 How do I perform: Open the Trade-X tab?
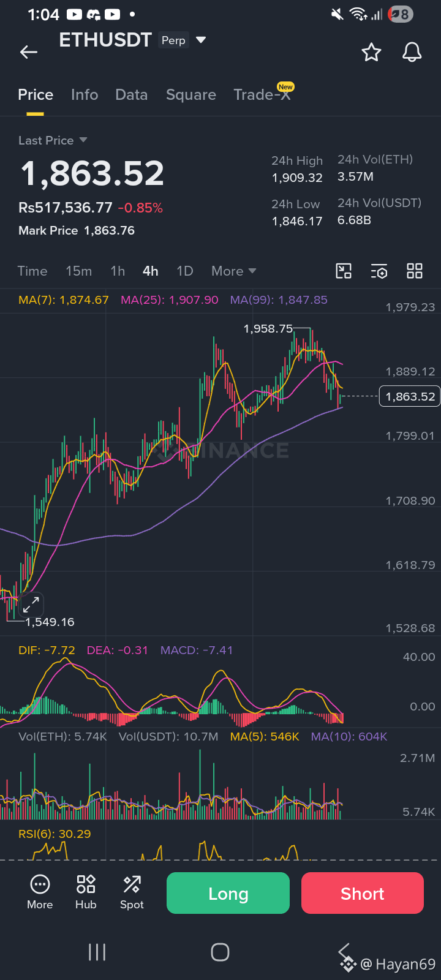263,94
